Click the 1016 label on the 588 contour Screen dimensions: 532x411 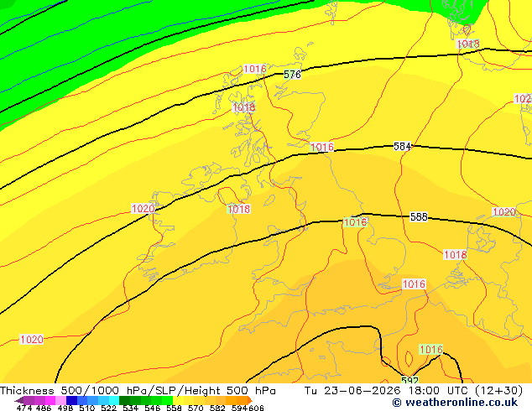tap(355, 222)
